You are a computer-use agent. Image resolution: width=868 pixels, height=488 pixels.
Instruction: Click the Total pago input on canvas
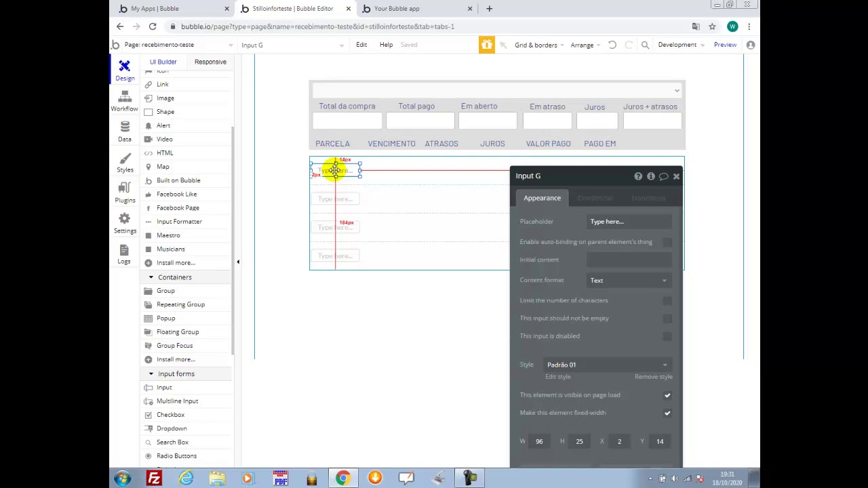tap(420, 121)
